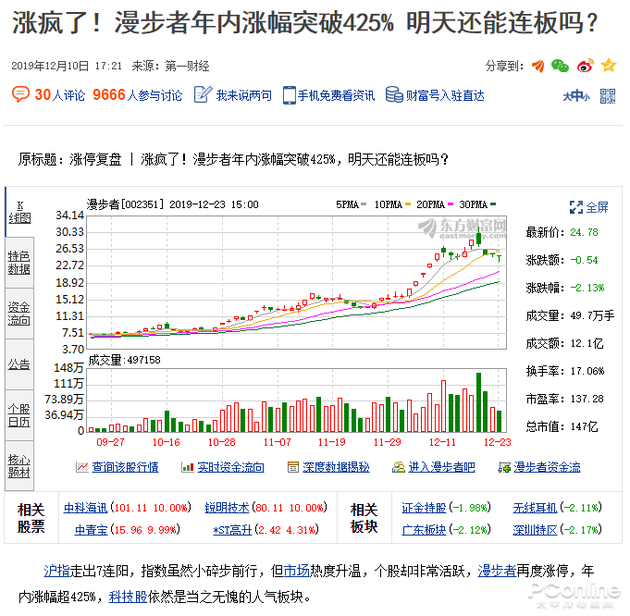Click the 12-11 date axis label
The height and width of the screenshot is (616, 630).
coord(442,442)
